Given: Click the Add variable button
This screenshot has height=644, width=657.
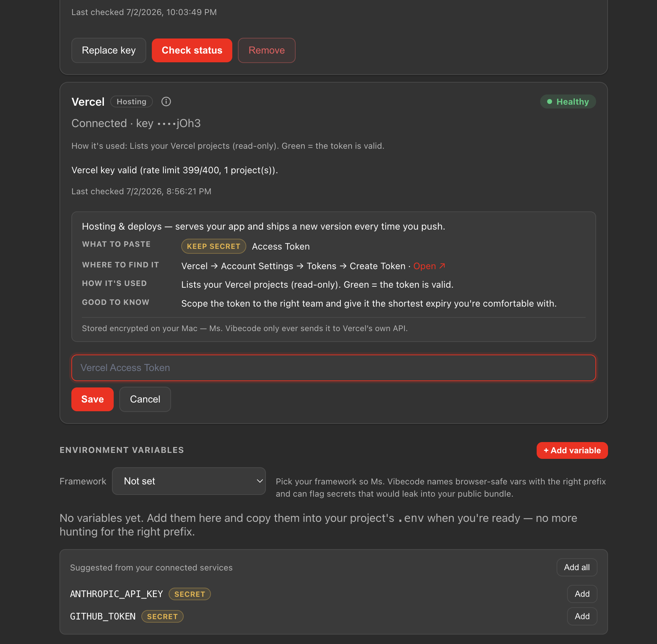Looking at the screenshot, I should click(x=572, y=450).
